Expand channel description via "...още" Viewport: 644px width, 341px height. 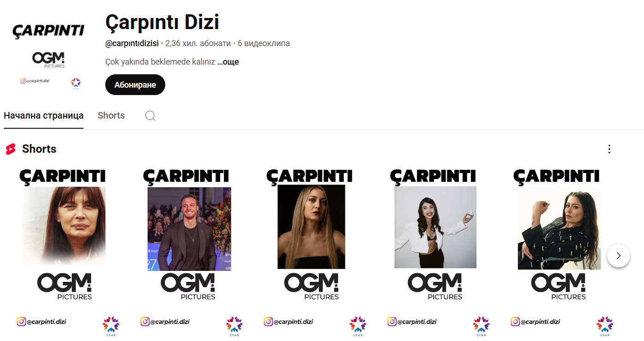click(x=228, y=62)
